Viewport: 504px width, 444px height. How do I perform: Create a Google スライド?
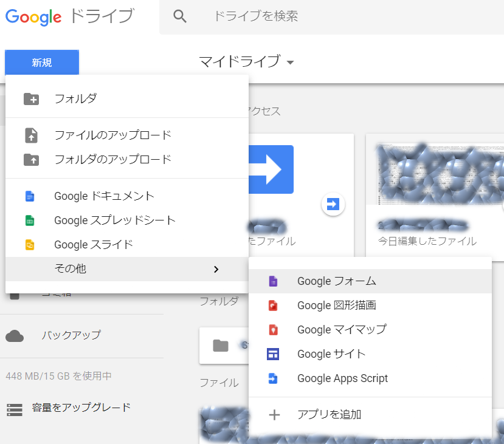[127, 245]
